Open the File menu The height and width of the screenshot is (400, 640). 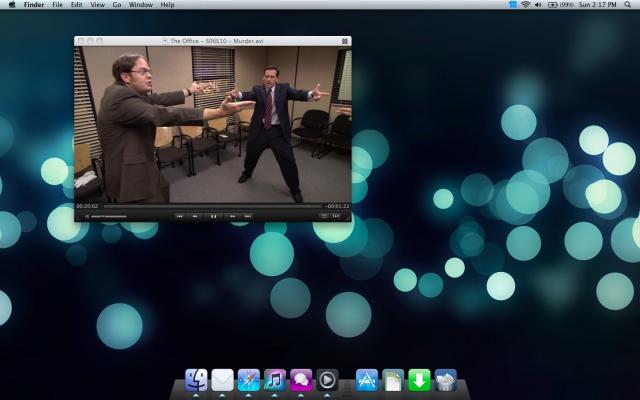(58, 4)
